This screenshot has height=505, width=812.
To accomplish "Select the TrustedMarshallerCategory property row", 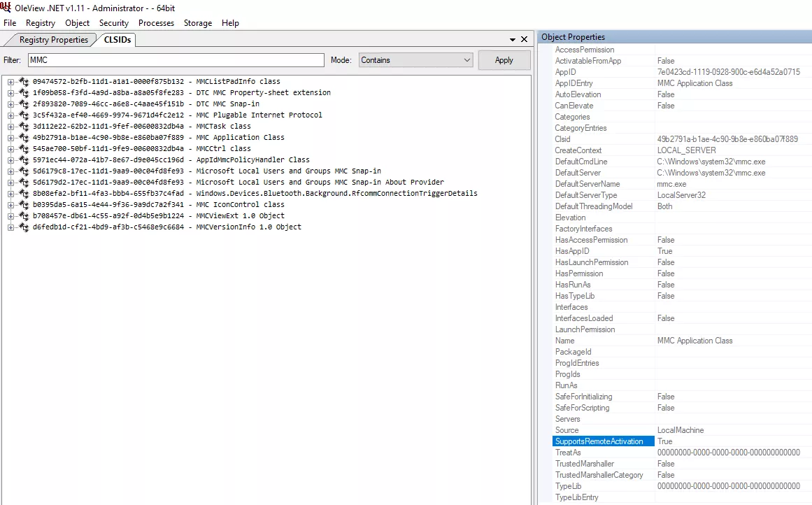I will (x=681, y=475).
